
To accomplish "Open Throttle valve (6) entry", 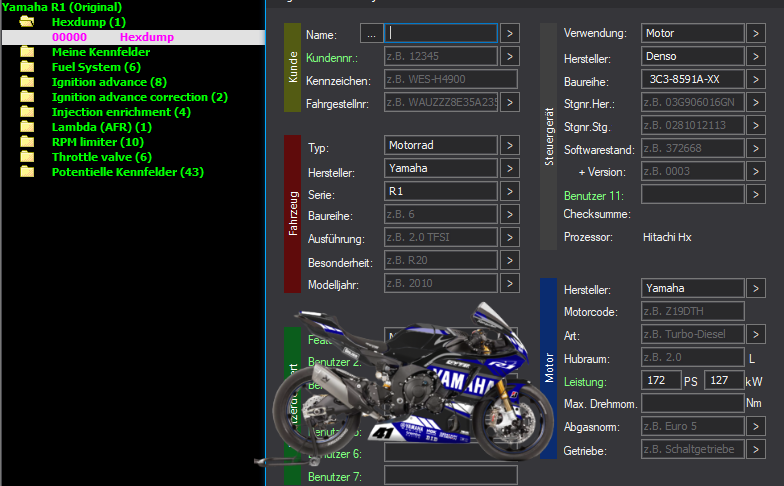I will click(x=102, y=157).
